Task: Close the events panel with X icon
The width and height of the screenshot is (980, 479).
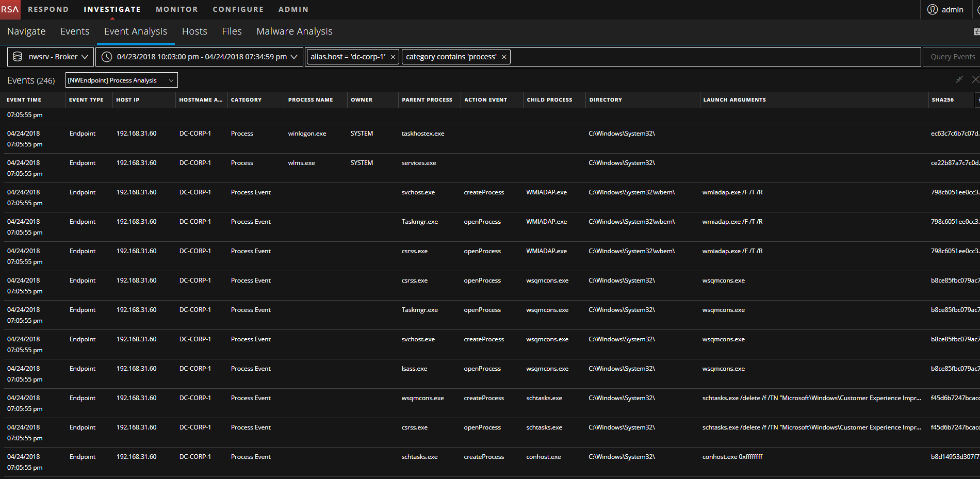Action: (975, 79)
